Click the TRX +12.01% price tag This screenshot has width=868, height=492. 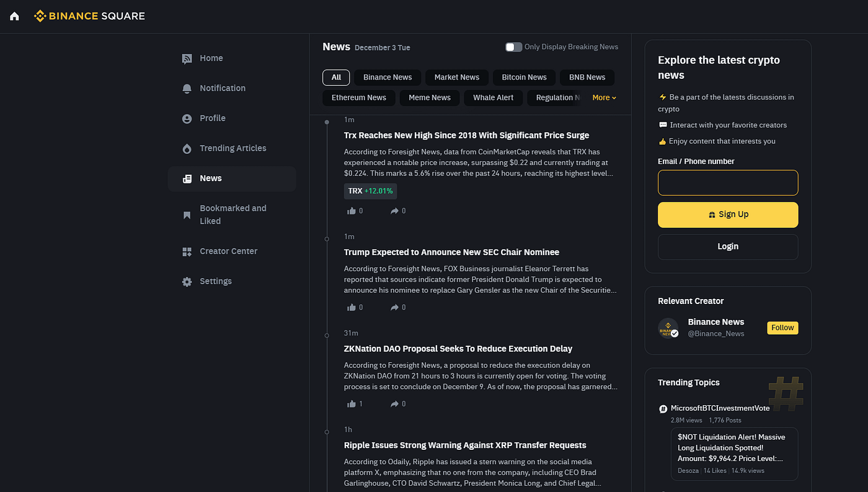pyautogui.click(x=371, y=191)
